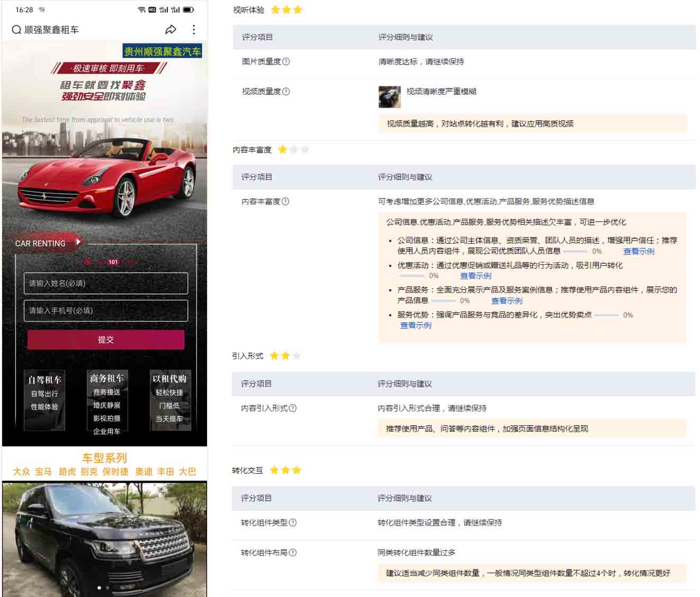700x597 pixels.
Task: Click help icon next to 内容引入形式
Action: pyautogui.click(x=293, y=408)
